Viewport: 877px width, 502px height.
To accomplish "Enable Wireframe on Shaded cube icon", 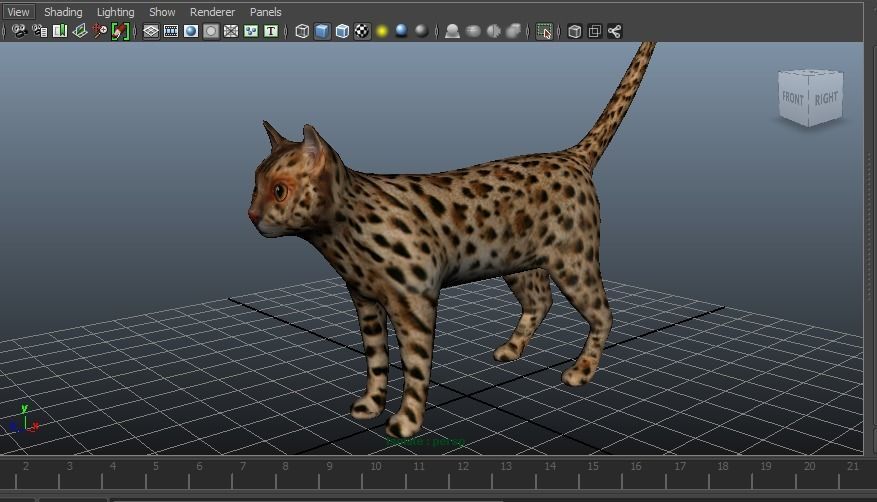I will point(342,31).
